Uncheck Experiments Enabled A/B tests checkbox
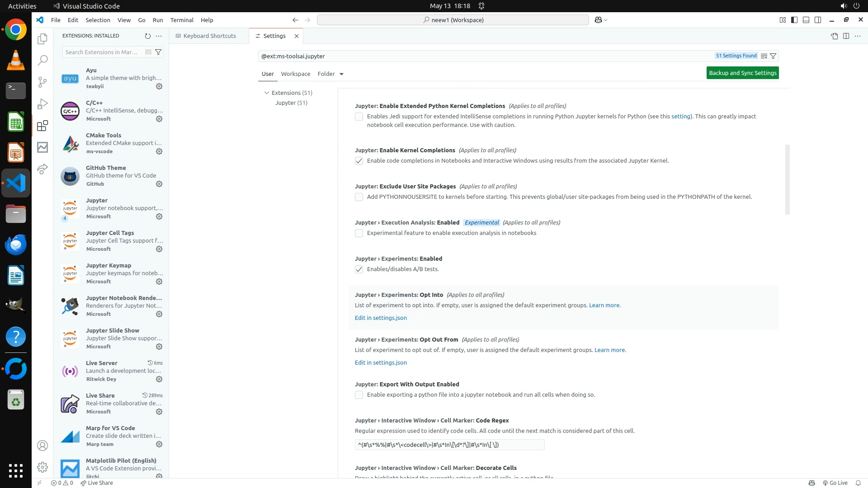This screenshot has width=868, height=488. (359, 269)
